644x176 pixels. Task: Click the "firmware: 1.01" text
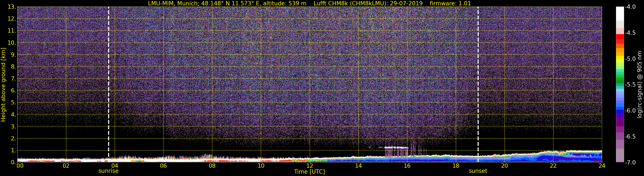pyautogui.click(x=450, y=3)
